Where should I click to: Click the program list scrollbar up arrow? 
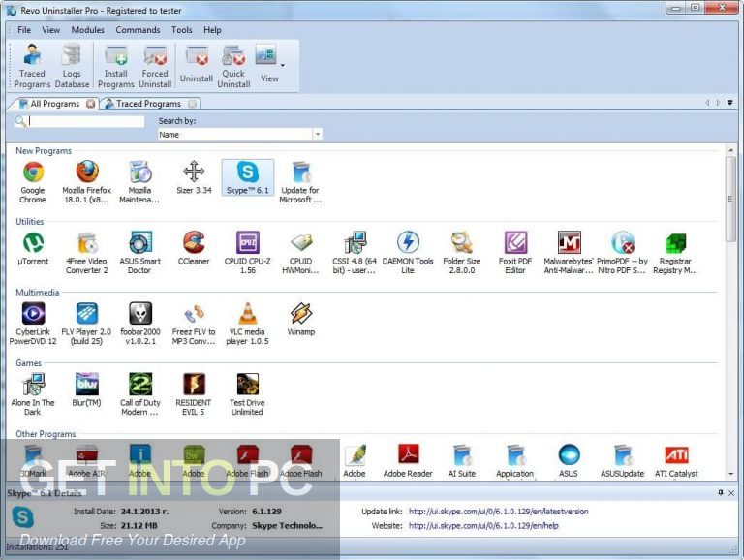click(731, 150)
